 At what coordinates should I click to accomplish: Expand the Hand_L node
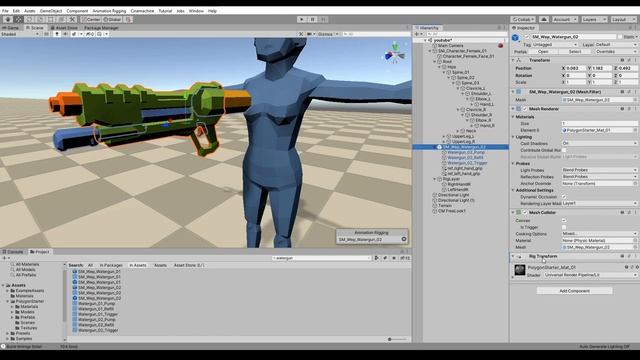coord(472,104)
